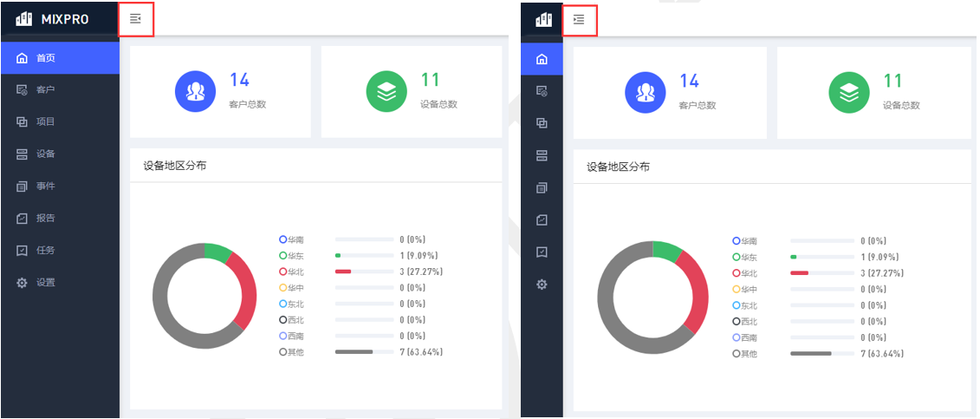Screen dimensions: 980x419
Task: Open the 客户 menu item in the expanded sidebar
Action: 45,90
